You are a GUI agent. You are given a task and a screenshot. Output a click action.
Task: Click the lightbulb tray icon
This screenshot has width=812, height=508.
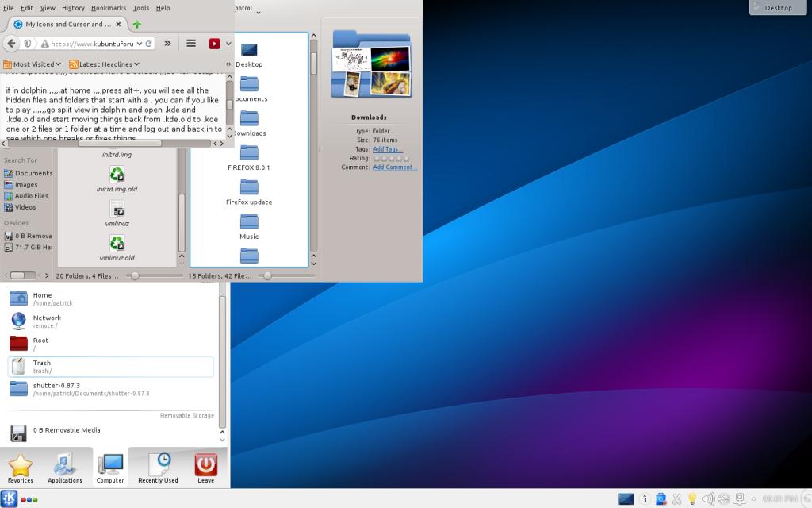[x=692, y=499]
